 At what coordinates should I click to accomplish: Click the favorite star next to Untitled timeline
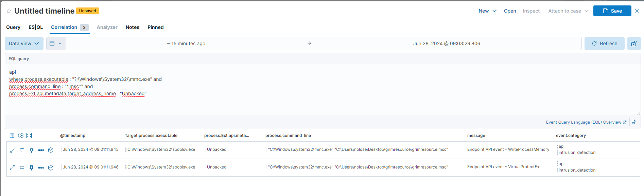coord(9,11)
